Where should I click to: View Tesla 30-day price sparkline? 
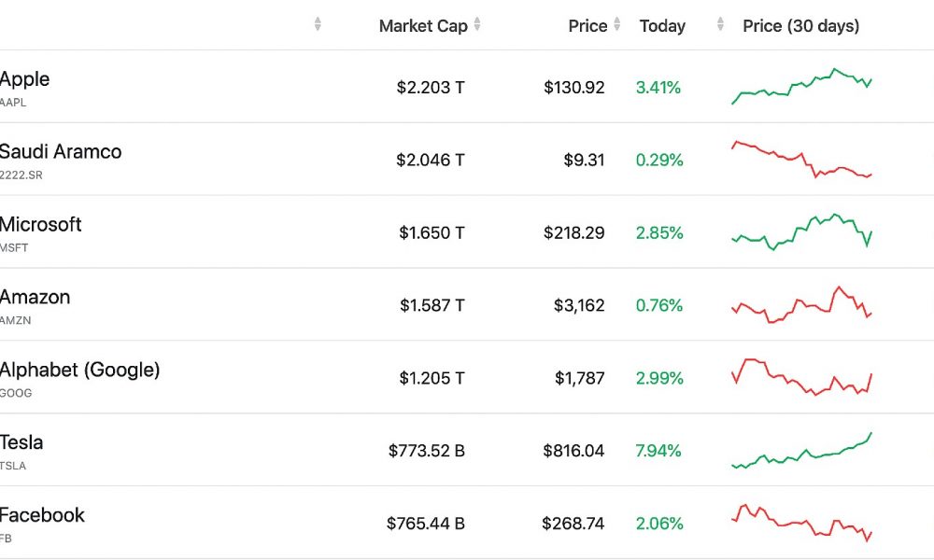tap(801, 451)
